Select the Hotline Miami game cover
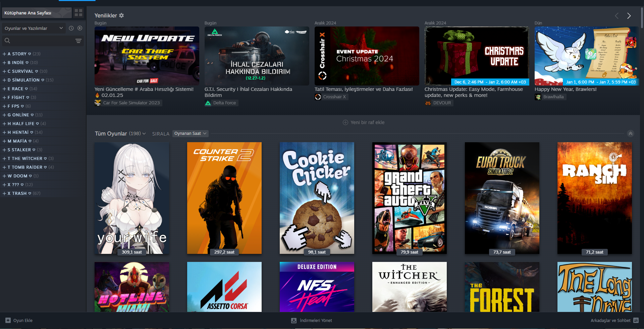Screen dimensions: 644x329 click(132, 287)
